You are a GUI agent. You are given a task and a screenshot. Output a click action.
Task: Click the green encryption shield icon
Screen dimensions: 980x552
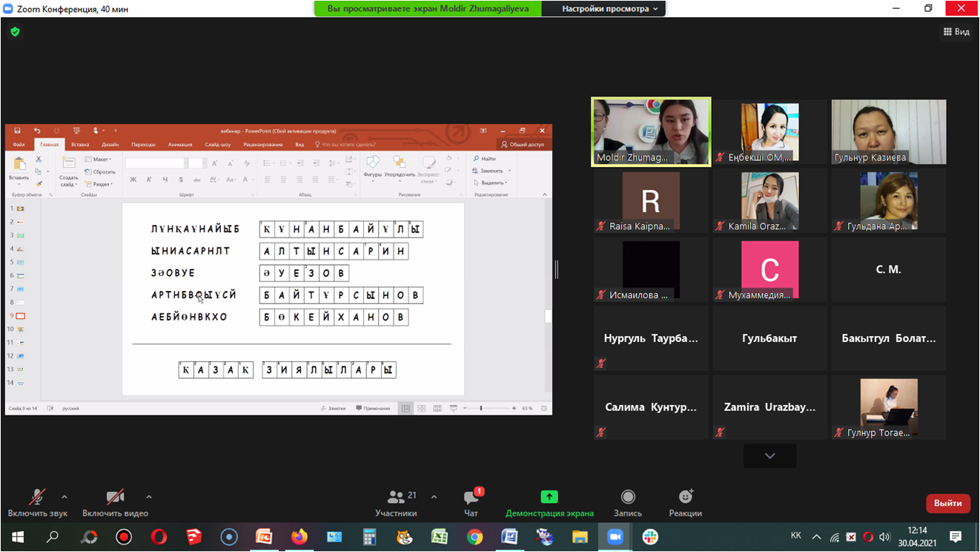coord(15,32)
